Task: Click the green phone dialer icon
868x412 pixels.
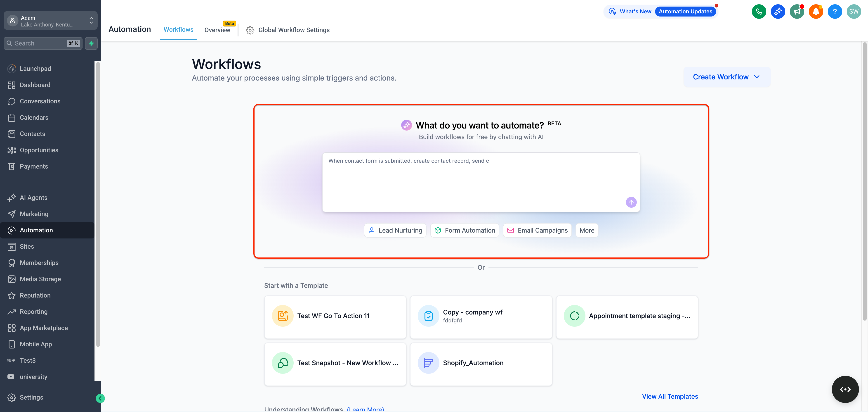Action: pos(759,12)
